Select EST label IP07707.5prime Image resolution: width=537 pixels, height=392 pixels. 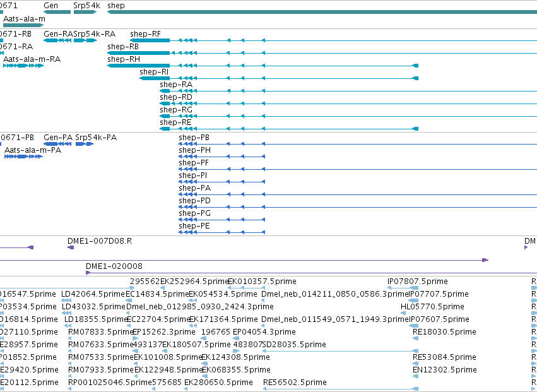coord(439,294)
